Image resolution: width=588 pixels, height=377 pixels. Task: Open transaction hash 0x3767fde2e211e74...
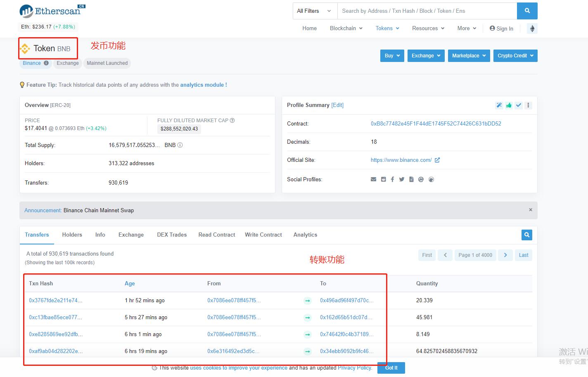[56, 301]
